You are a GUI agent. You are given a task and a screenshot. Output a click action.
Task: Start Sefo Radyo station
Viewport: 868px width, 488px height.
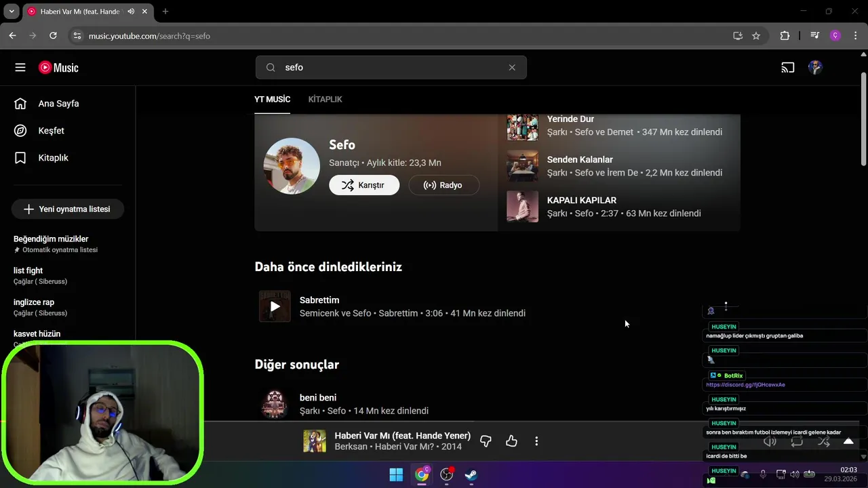click(x=443, y=185)
